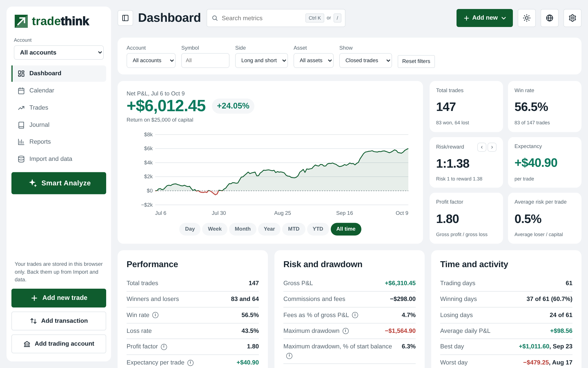Click Reset filters button
The height and width of the screenshot is (368, 588).
[x=416, y=61]
